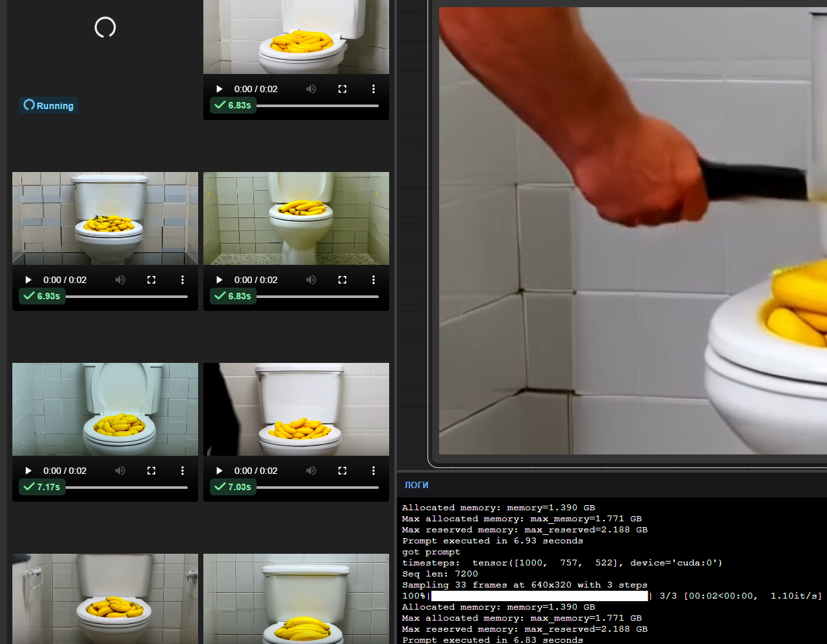Click the 100% progress bar in the logs
Image resolution: width=827 pixels, height=644 pixels.
click(540, 596)
